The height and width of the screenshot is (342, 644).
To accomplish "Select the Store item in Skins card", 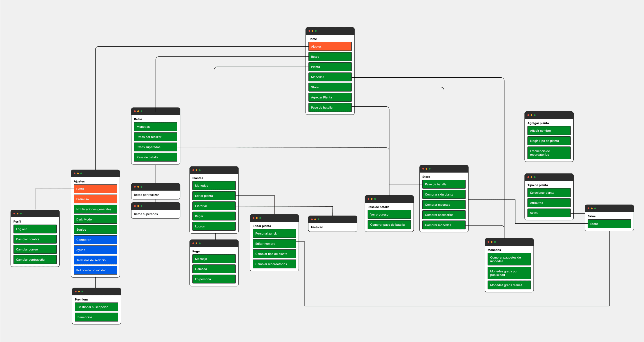I will pyautogui.click(x=609, y=224).
